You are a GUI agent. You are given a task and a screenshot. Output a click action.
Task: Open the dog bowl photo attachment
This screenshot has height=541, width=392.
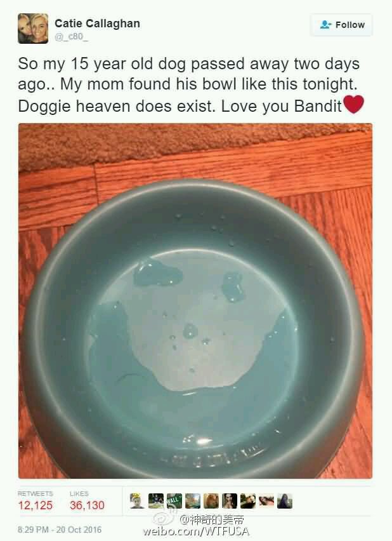pyautogui.click(x=195, y=301)
